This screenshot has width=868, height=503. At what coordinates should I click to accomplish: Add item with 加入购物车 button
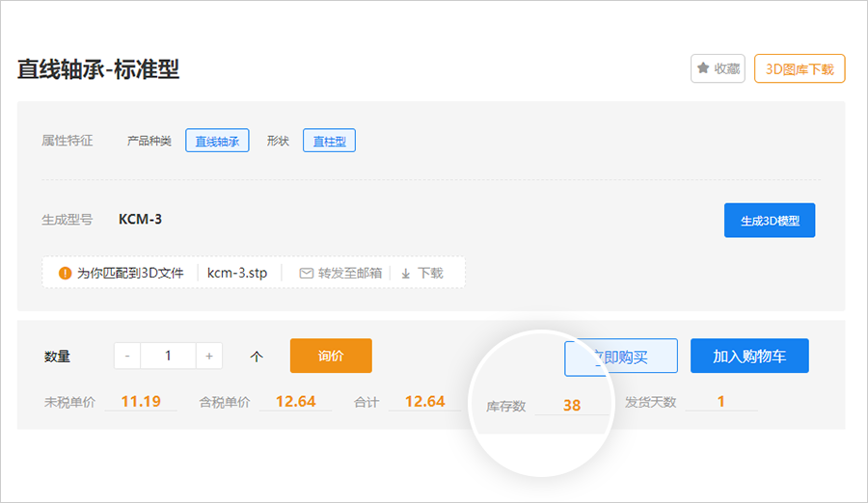749,357
